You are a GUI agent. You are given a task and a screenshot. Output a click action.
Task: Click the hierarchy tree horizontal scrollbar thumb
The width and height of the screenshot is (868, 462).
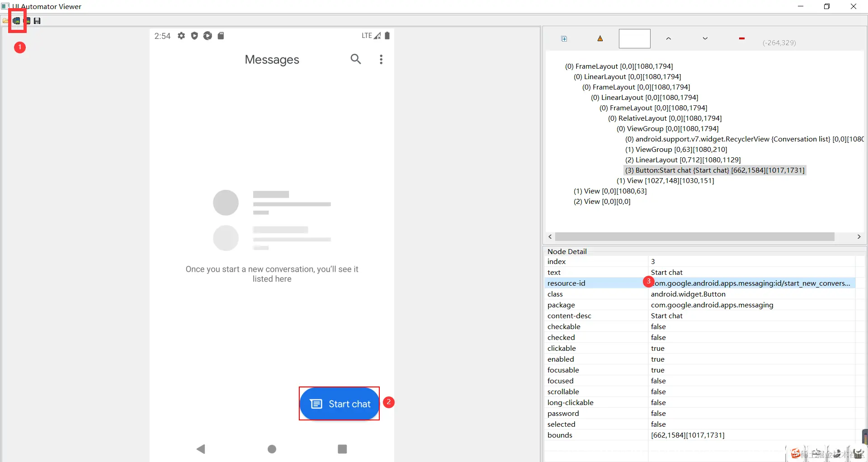[x=694, y=237]
